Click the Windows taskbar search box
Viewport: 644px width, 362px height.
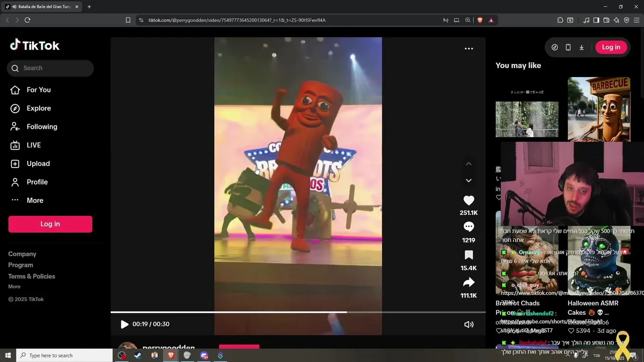point(64,355)
